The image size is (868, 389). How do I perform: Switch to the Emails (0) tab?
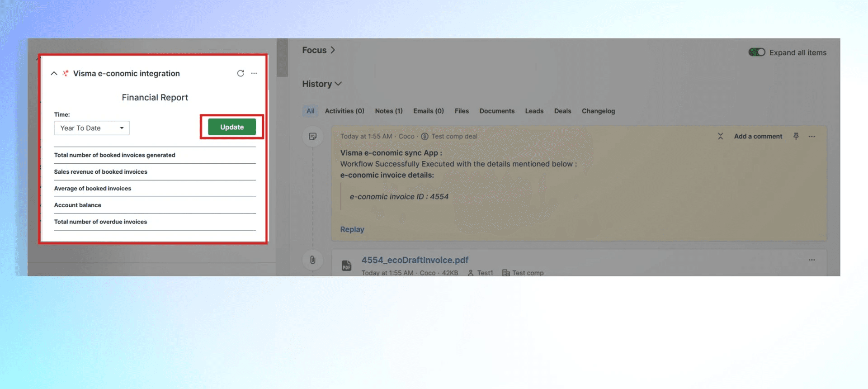429,111
